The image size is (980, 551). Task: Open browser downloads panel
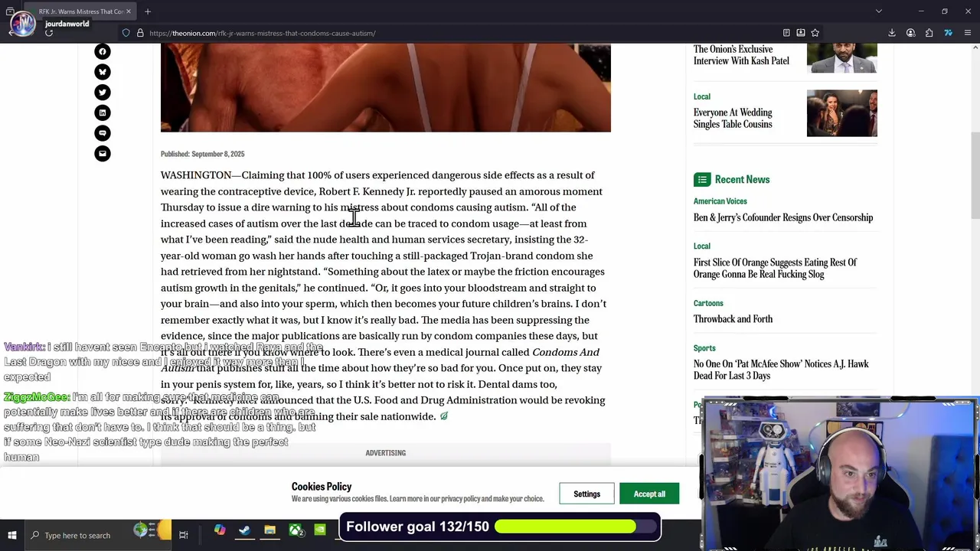(892, 33)
